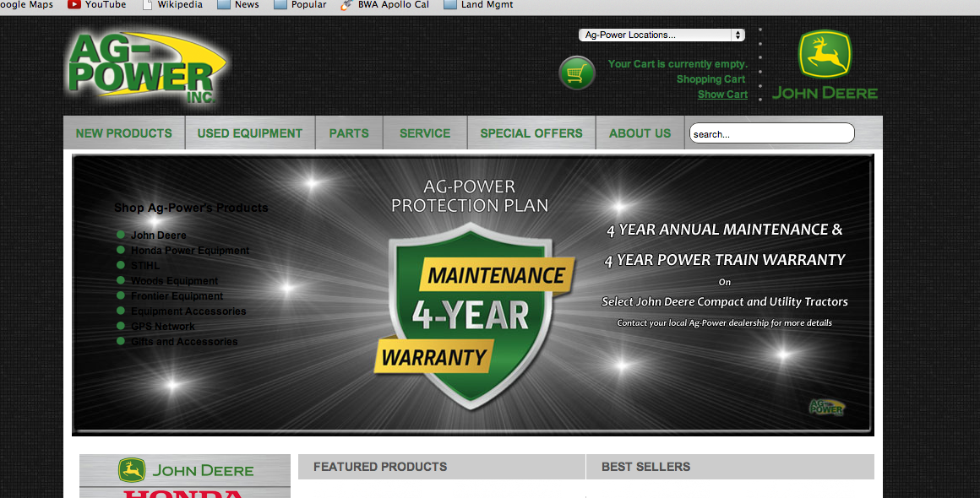Click 'Select John Deere Compact and Utility Tractors' text

(x=724, y=301)
